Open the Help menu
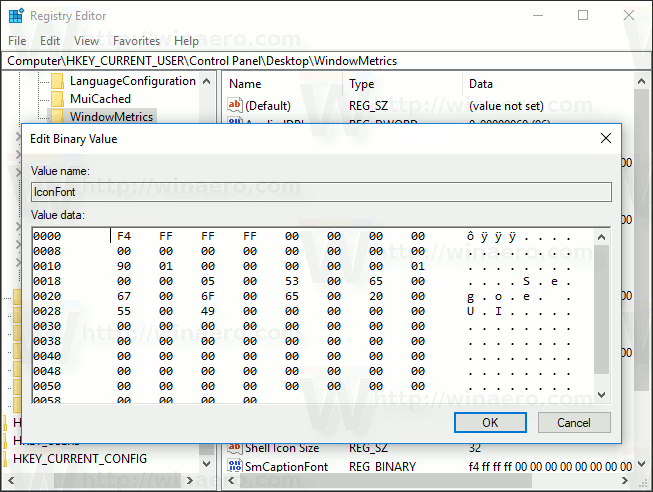 pyautogui.click(x=186, y=41)
